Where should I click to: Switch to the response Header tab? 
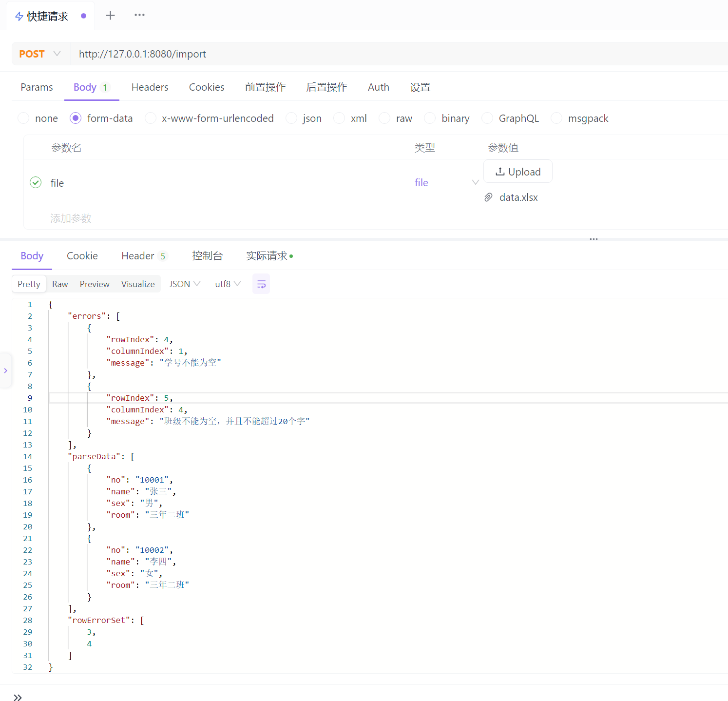point(144,256)
